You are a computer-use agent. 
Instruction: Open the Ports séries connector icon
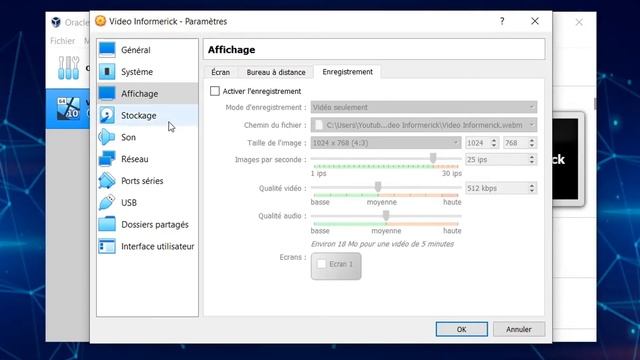107,181
